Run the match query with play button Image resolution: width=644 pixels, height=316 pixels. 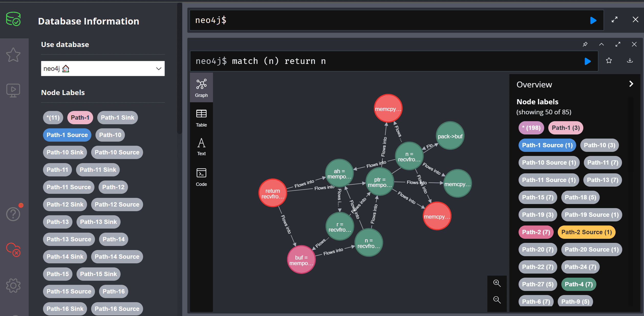pos(588,61)
